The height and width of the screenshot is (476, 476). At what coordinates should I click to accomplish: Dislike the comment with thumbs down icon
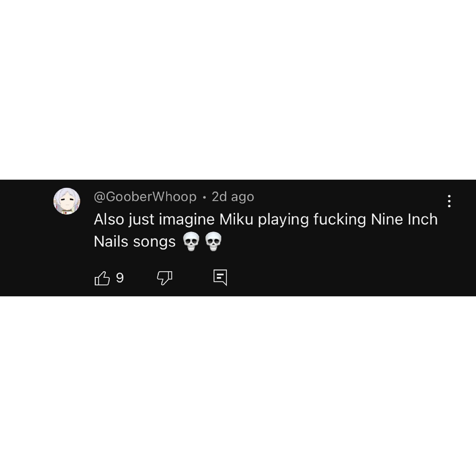(x=165, y=278)
